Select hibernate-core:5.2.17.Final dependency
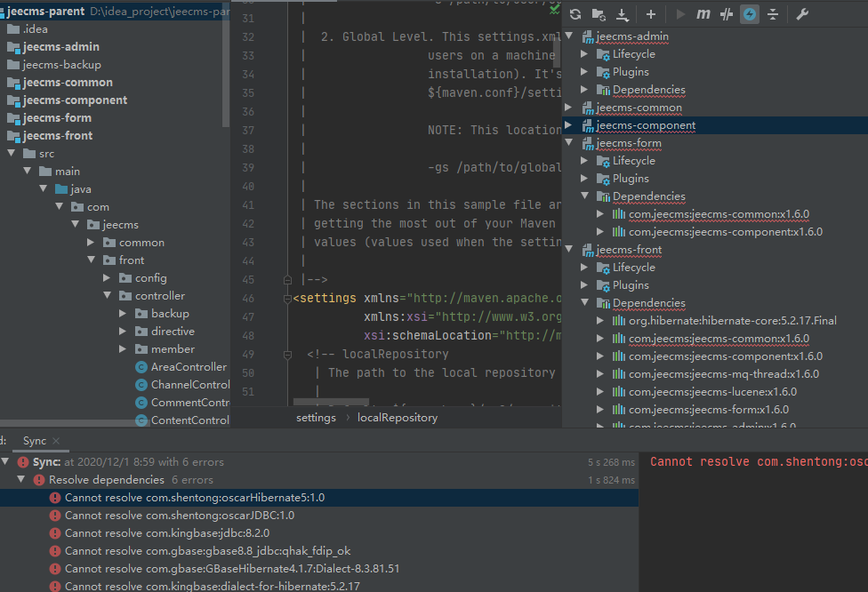 pos(732,321)
